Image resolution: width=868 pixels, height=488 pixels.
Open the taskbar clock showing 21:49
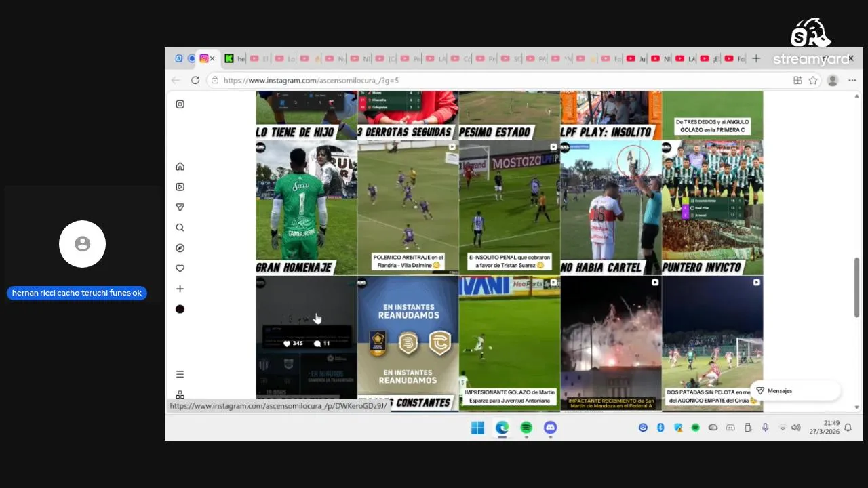point(824,427)
